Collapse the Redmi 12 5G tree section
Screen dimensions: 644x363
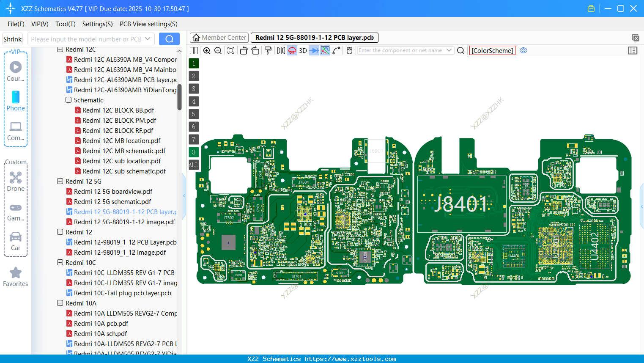tap(60, 181)
